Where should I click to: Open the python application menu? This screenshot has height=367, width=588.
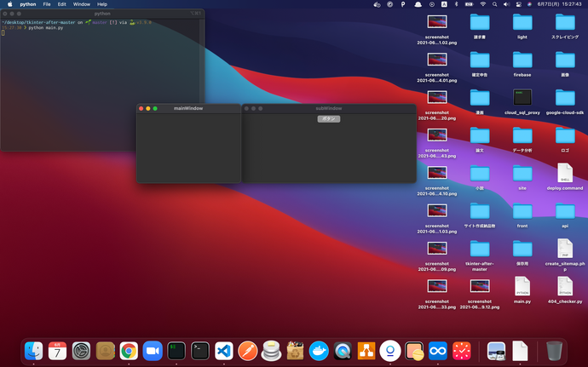tap(28, 4)
